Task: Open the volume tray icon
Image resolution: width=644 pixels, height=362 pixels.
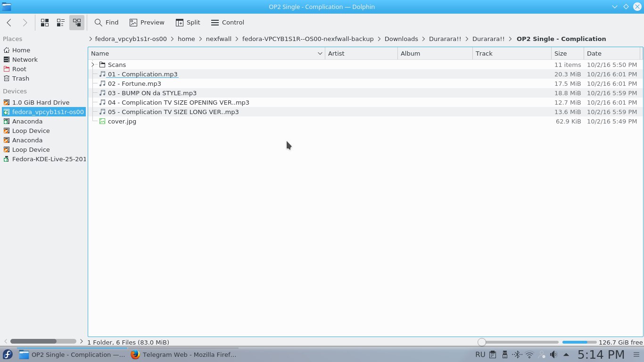Action: pos(554,354)
